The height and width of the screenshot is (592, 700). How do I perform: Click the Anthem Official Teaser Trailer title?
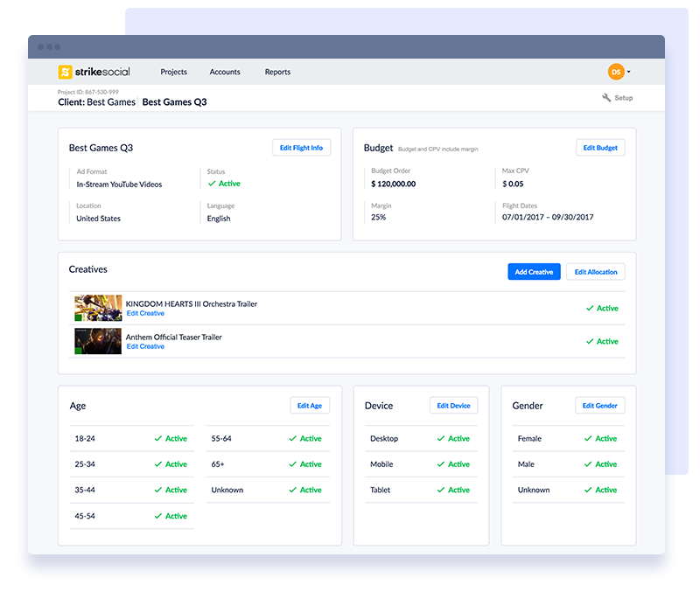coord(173,338)
